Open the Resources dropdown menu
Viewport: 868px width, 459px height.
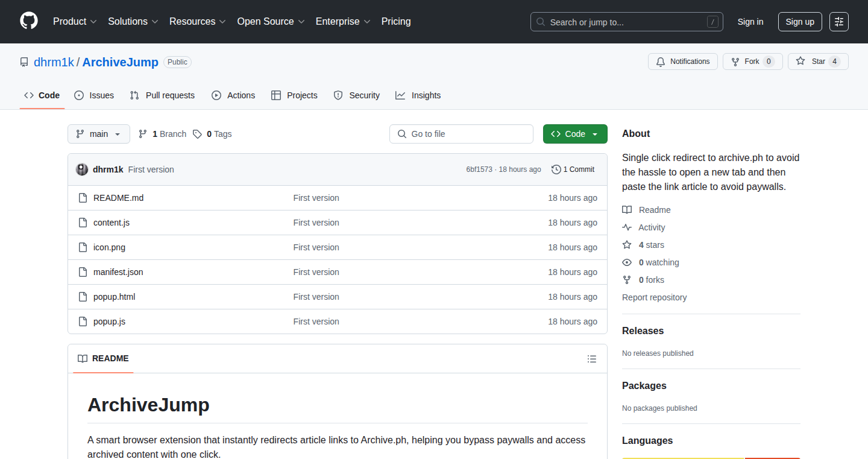coord(198,21)
